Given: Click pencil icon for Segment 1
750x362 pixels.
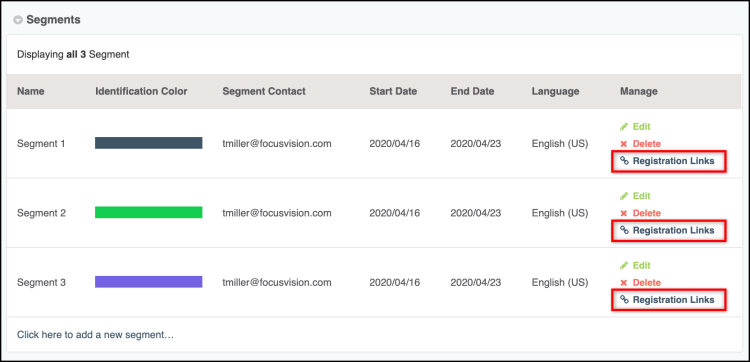Looking at the screenshot, I should [x=624, y=127].
